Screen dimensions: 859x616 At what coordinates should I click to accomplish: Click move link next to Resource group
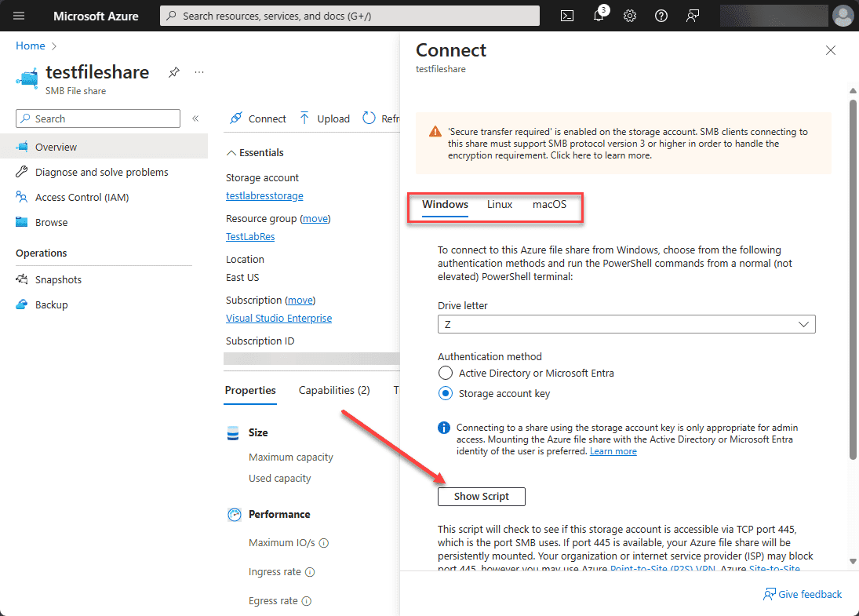point(315,219)
